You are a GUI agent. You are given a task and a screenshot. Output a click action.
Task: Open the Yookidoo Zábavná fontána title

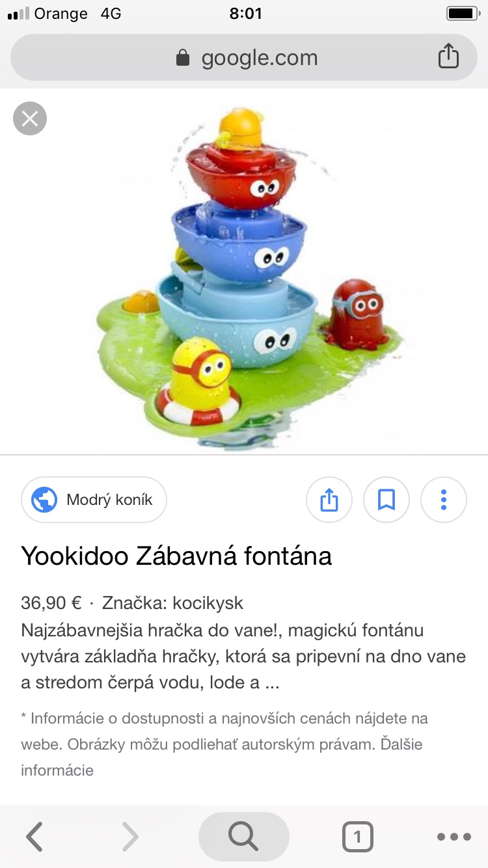point(176,556)
